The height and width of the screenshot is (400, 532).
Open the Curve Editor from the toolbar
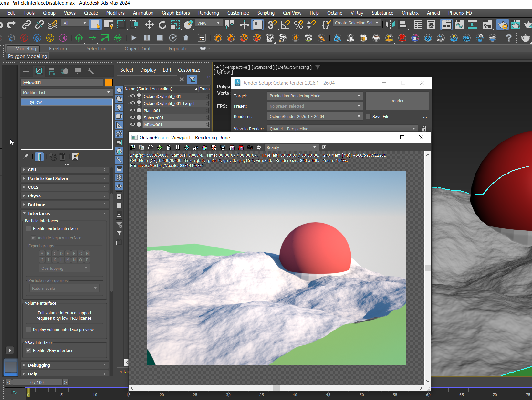pos(459,25)
